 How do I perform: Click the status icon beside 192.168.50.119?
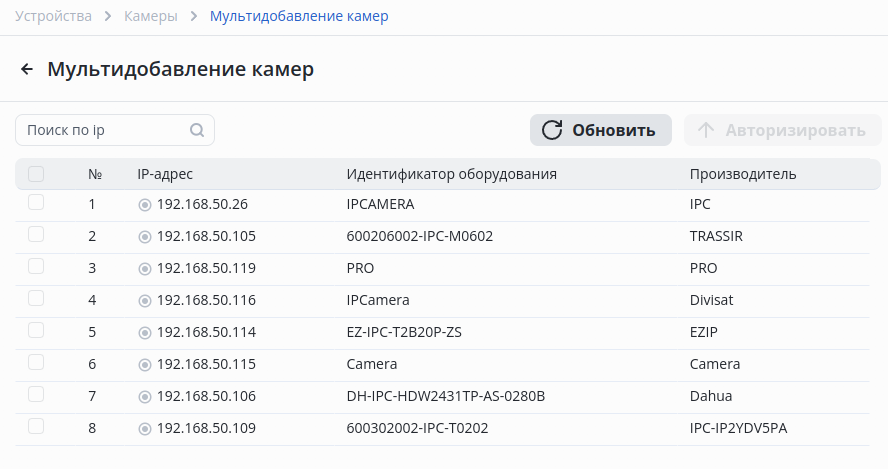[145, 269]
